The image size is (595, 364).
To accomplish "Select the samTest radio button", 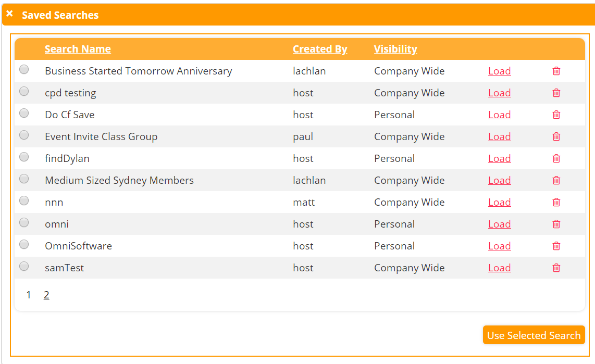I will [x=24, y=266].
